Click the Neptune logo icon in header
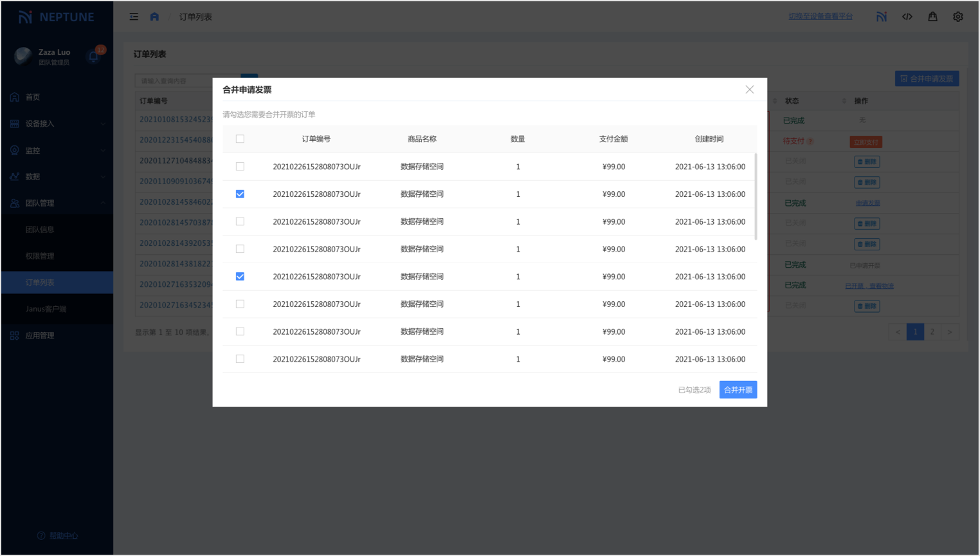 881,17
